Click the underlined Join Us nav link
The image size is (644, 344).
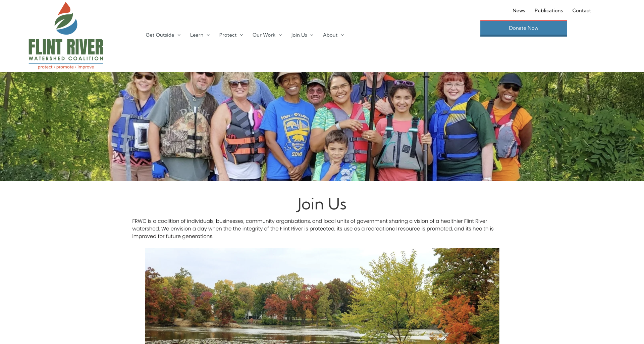pyautogui.click(x=299, y=35)
